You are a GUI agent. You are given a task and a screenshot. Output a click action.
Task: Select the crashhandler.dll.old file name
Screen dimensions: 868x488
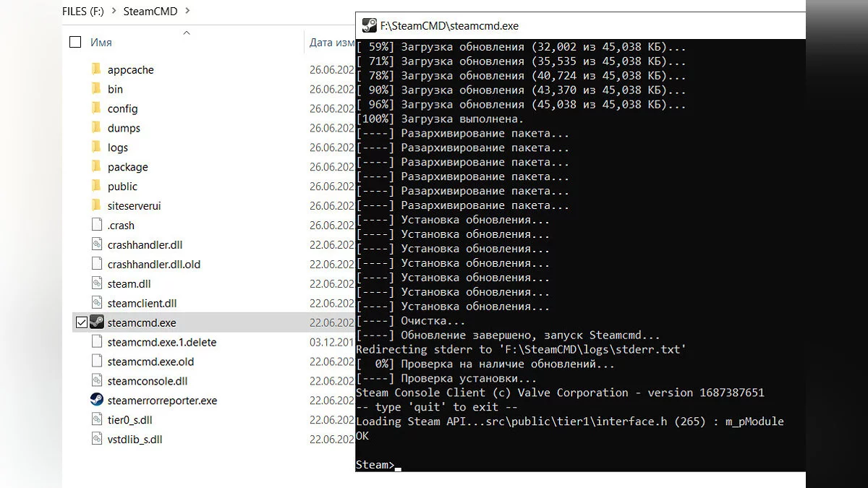[154, 265]
